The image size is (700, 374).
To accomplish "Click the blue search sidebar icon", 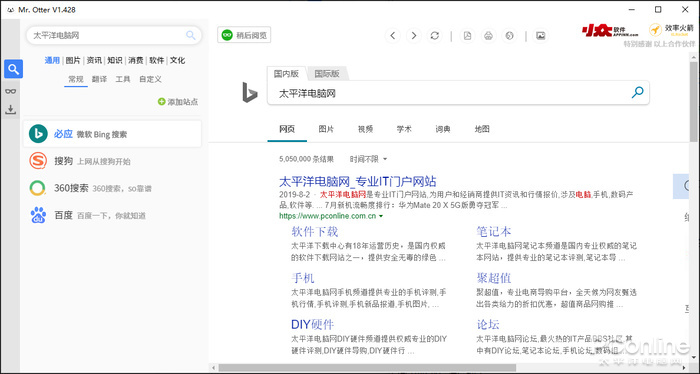I will [13, 69].
